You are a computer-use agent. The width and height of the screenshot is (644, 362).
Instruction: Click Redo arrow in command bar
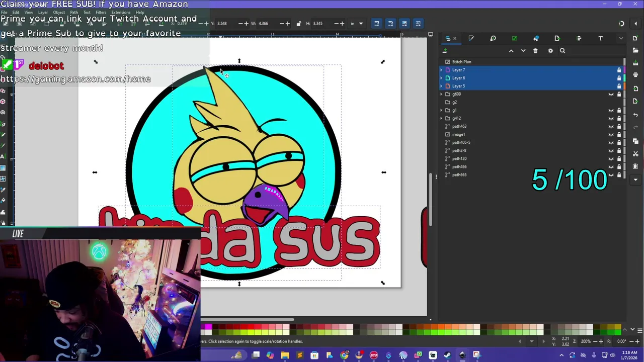click(635, 128)
